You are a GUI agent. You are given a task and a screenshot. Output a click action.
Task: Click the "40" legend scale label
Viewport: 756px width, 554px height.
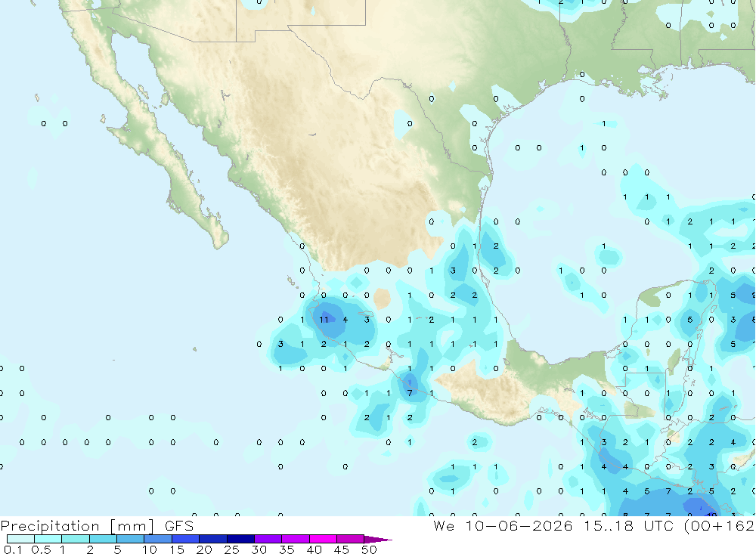click(314, 549)
